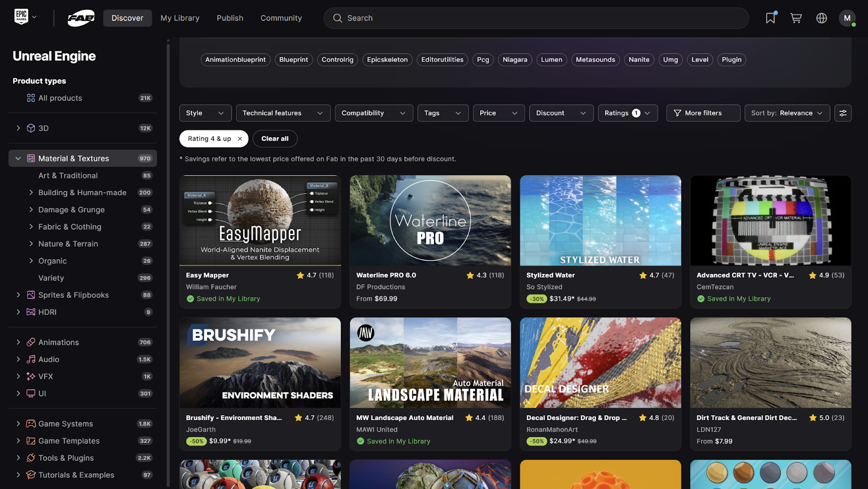Image resolution: width=868 pixels, height=489 pixels.
Task: Open Decal Designer product title
Action: coord(577,418)
